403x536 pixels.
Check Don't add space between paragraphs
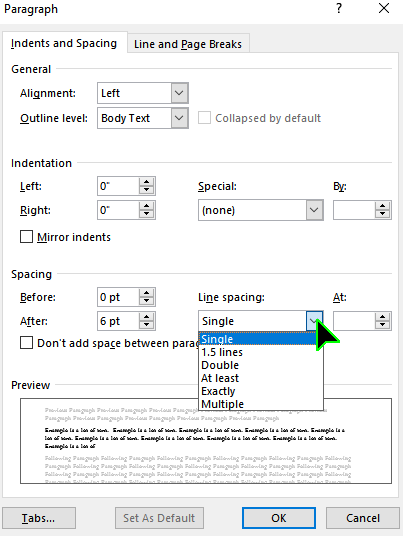(26, 343)
